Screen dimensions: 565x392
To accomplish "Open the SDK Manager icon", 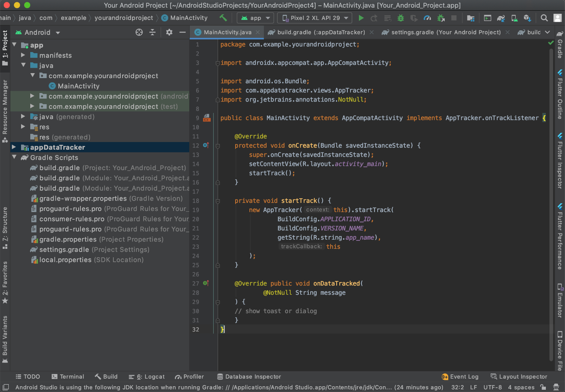I will coord(527,18).
